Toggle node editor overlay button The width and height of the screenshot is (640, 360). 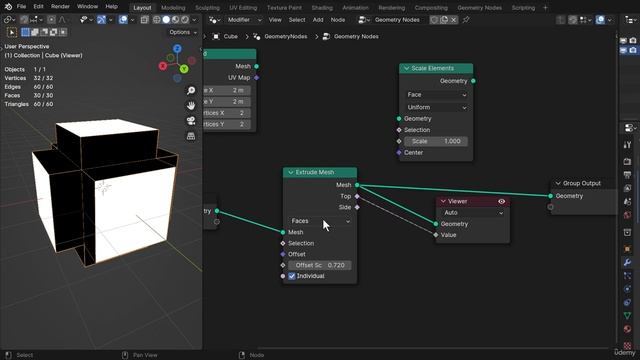coord(600,20)
